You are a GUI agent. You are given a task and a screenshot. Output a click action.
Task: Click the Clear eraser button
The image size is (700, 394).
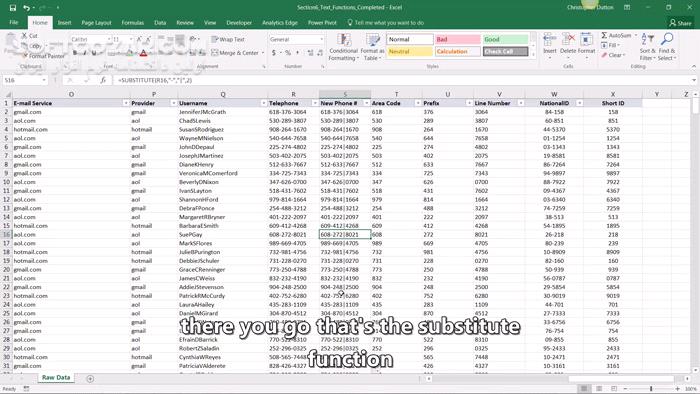click(x=613, y=55)
